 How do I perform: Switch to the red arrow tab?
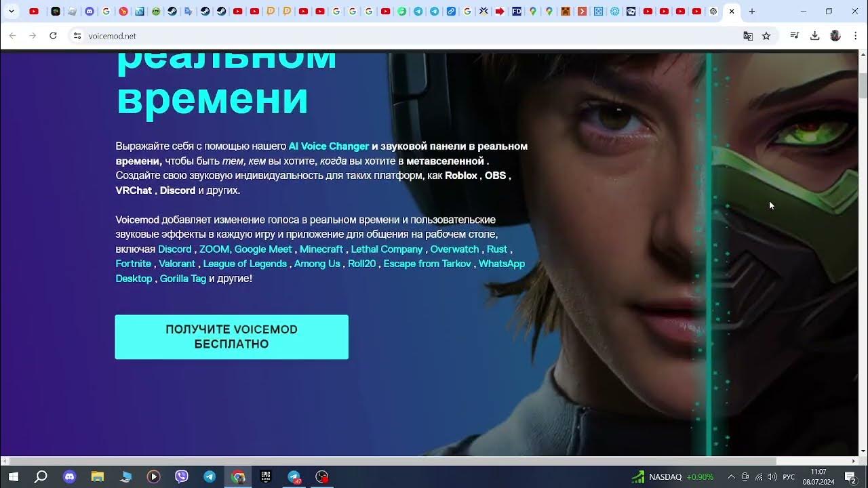pos(500,12)
